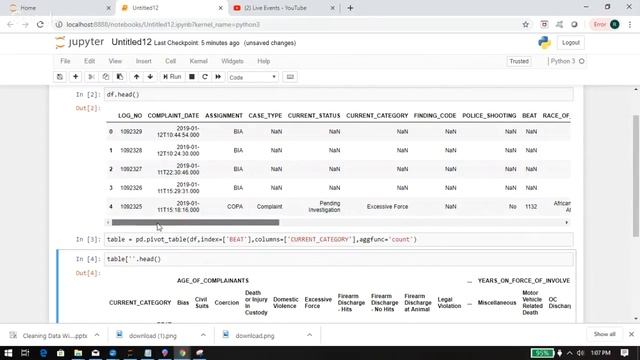Copy selected cells icon
The image size is (640, 360).
tap(106, 77)
